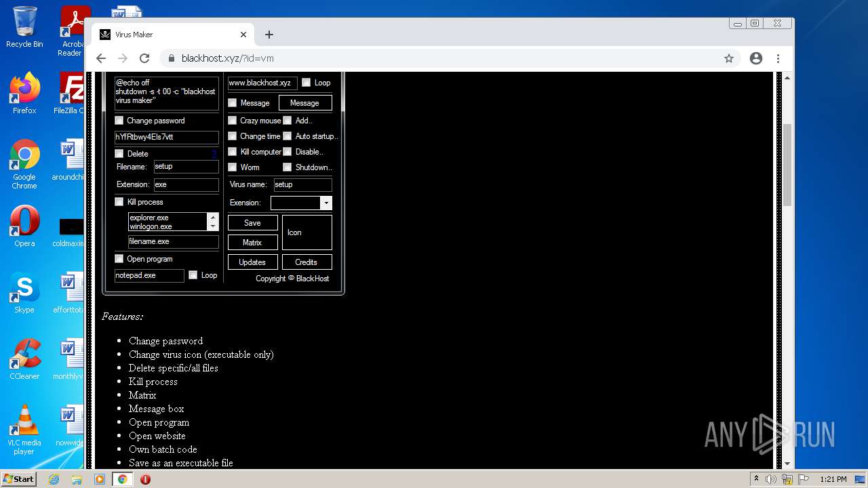
Task: Click the www.blackhost.xyz website field
Action: (x=262, y=83)
